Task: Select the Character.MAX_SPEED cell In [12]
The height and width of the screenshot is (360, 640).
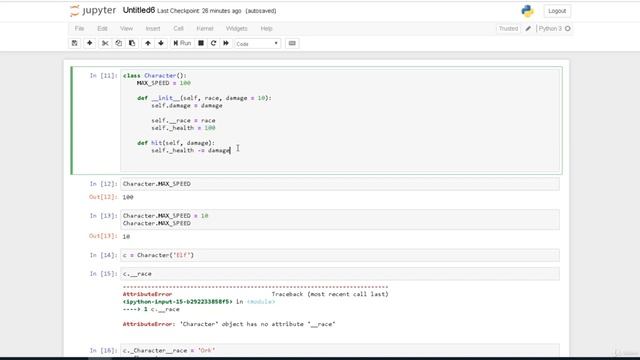Action: (340, 184)
